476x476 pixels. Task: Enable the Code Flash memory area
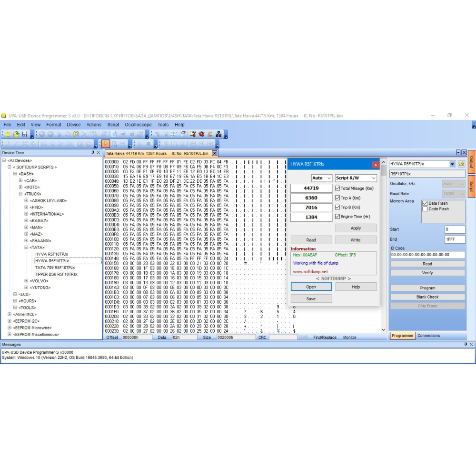425,209
